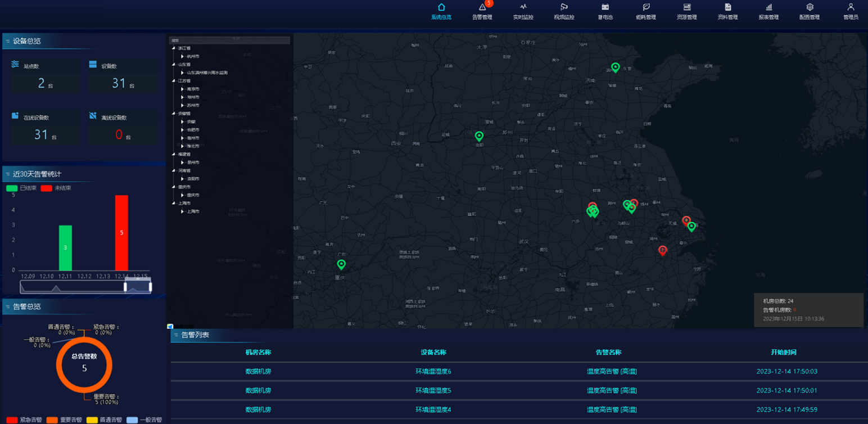The width and height of the screenshot is (868, 424).
Task: Expand the 杭州市 tree node
Action: coord(183,57)
